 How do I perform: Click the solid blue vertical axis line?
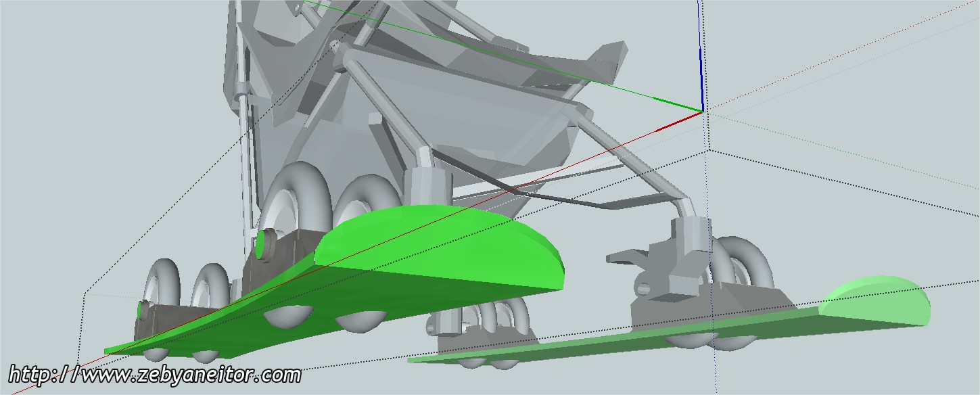[701, 54]
